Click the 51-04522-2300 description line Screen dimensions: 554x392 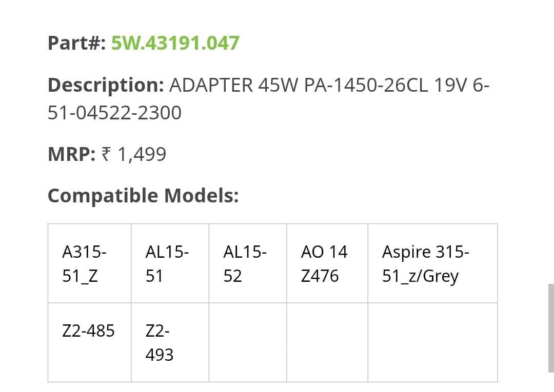click(x=114, y=113)
